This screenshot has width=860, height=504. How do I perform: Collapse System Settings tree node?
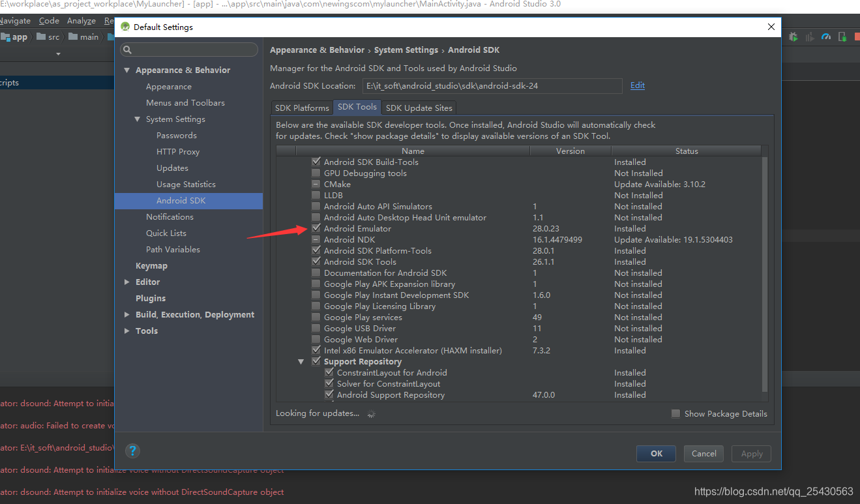pos(137,119)
